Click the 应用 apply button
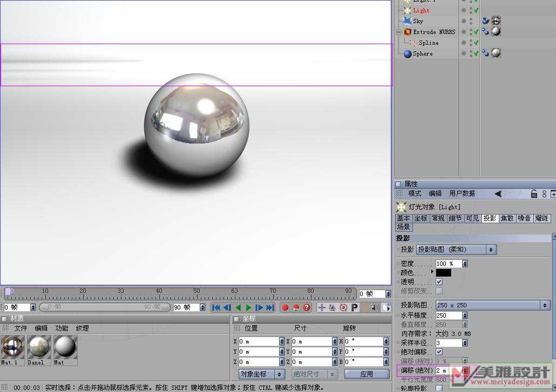556x392 pixels. [x=367, y=374]
